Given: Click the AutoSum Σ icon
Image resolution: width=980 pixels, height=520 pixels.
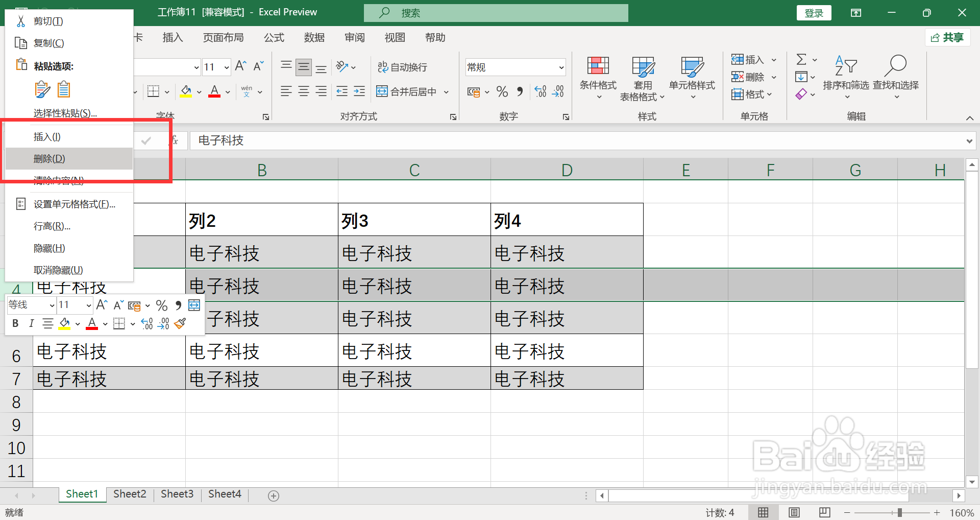Looking at the screenshot, I should [800, 58].
